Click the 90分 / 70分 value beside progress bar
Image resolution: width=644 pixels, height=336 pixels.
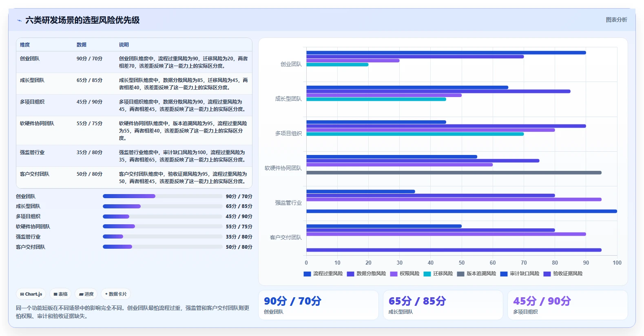click(x=239, y=196)
